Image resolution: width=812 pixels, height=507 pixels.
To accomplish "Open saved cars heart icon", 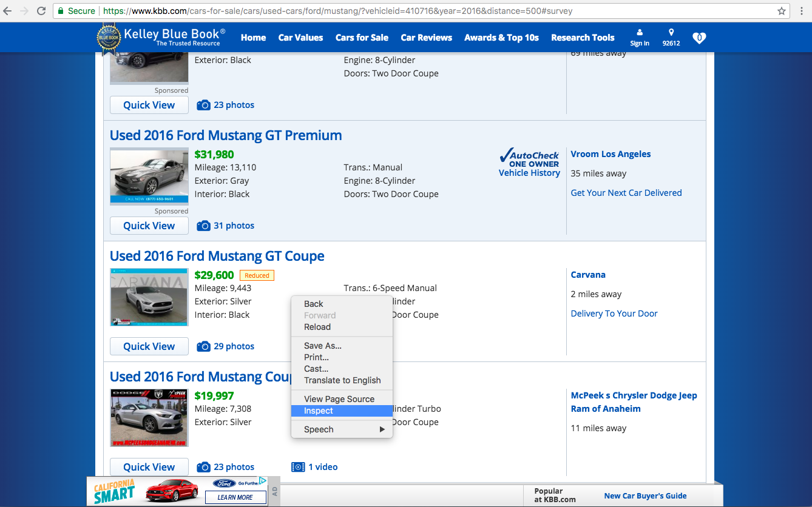I will point(699,38).
